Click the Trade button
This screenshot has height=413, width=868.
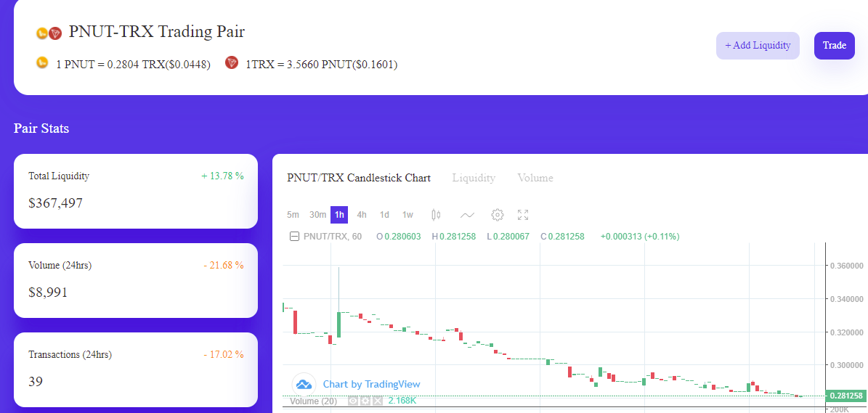click(x=835, y=45)
